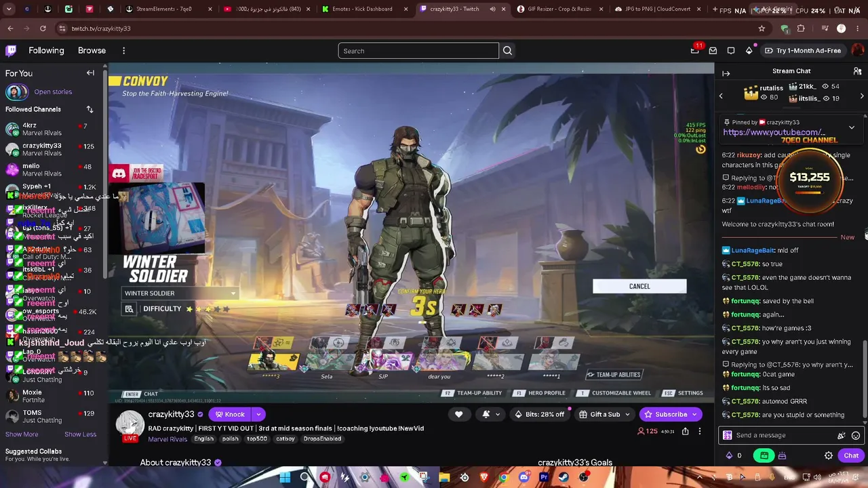868x488 pixels.
Task: Expand the pinned YouTube message
Action: [x=852, y=127]
